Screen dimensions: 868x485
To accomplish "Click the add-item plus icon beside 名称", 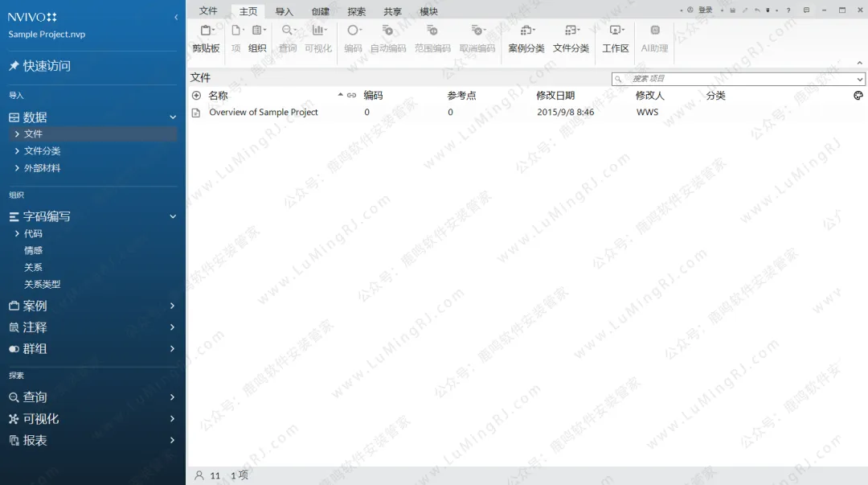I will tap(196, 96).
